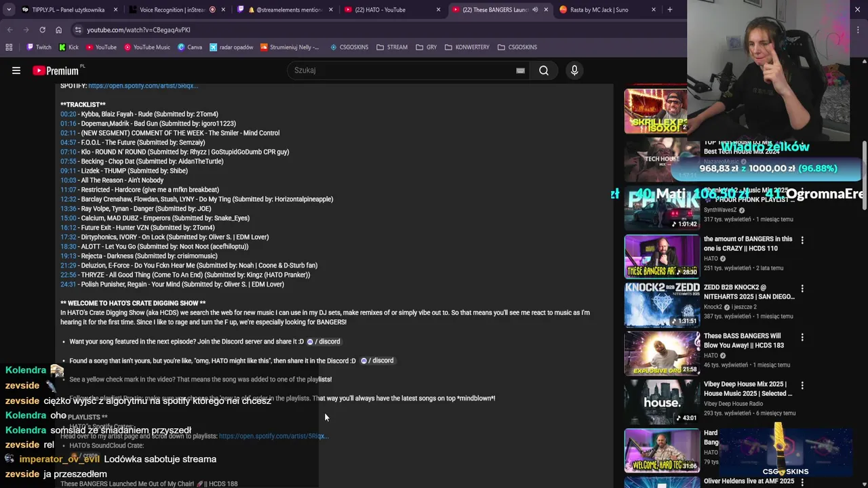Screen dimensions: 868x488
Task: Open more options for PHONK playlist video
Action: [802, 192]
